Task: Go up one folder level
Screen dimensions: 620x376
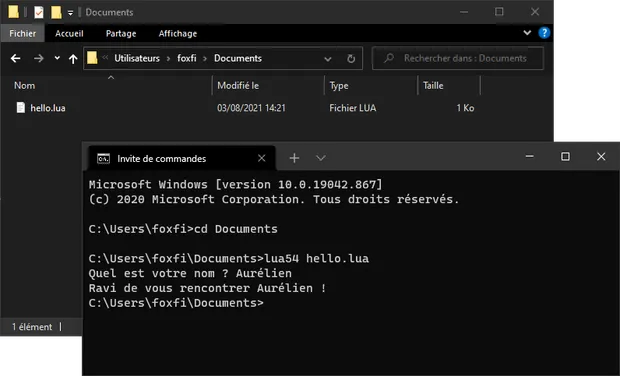Action: [x=73, y=59]
